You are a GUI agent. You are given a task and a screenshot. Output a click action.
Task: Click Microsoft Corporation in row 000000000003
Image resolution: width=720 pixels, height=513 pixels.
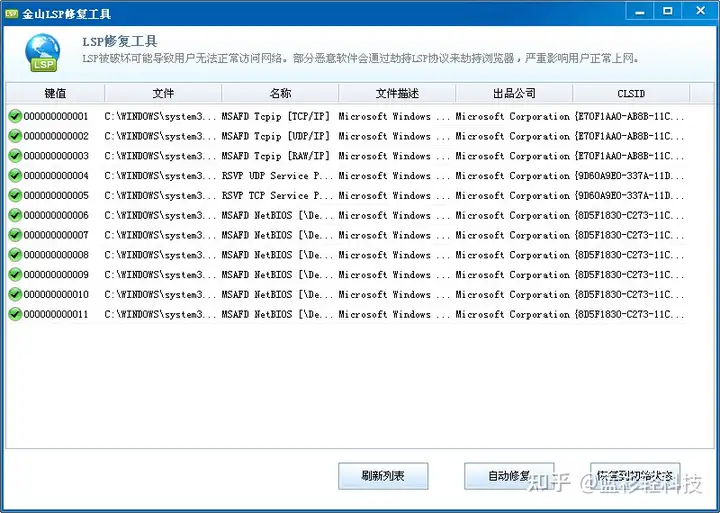512,156
